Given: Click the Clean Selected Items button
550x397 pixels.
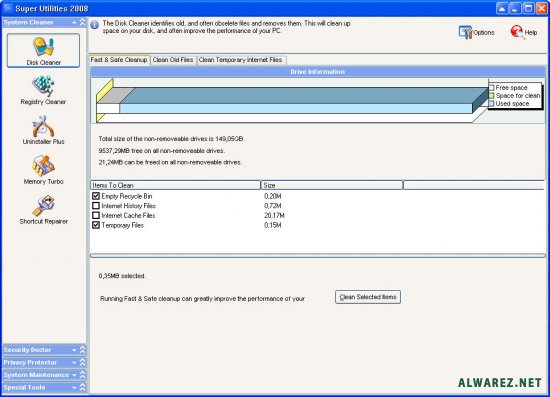Looking at the screenshot, I should tap(368, 297).
